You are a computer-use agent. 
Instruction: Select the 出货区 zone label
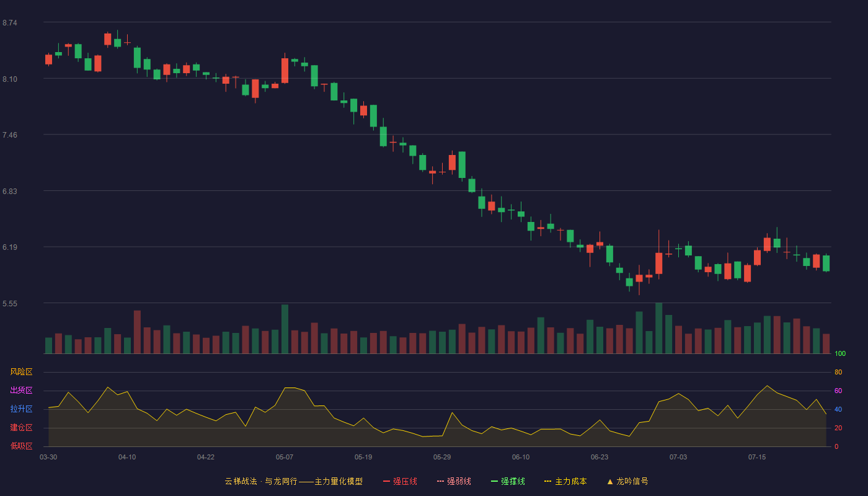pyautogui.click(x=21, y=391)
